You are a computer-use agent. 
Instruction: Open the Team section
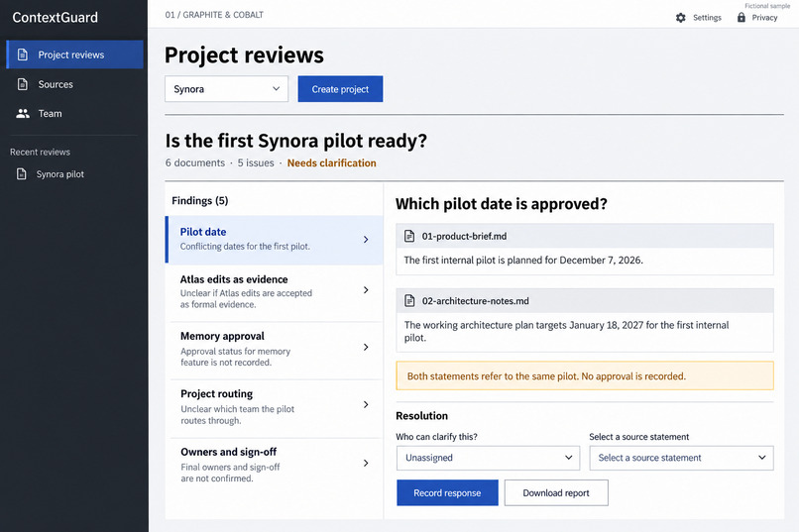(75, 114)
